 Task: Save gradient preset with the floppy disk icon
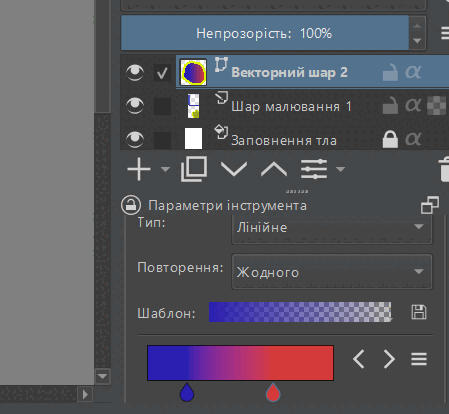419,312
